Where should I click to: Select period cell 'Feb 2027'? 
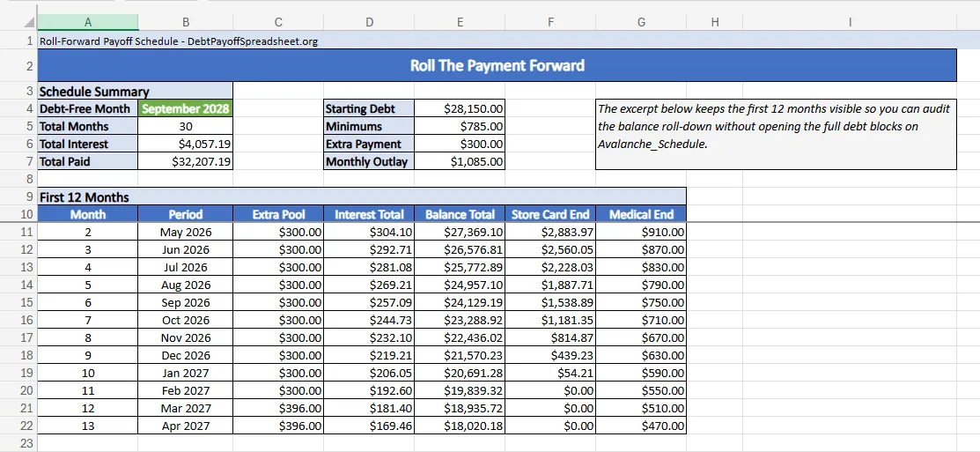point(186,390)
